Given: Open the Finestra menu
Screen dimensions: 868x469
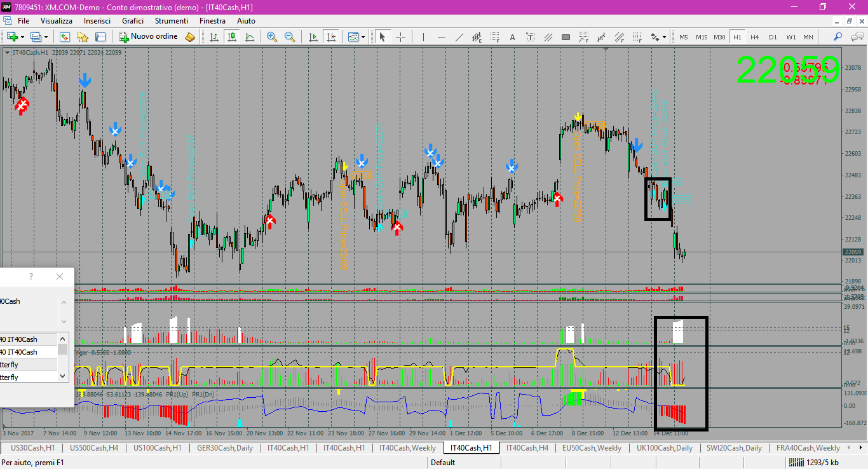Looking at the screenshot, I should coord(212,21).
